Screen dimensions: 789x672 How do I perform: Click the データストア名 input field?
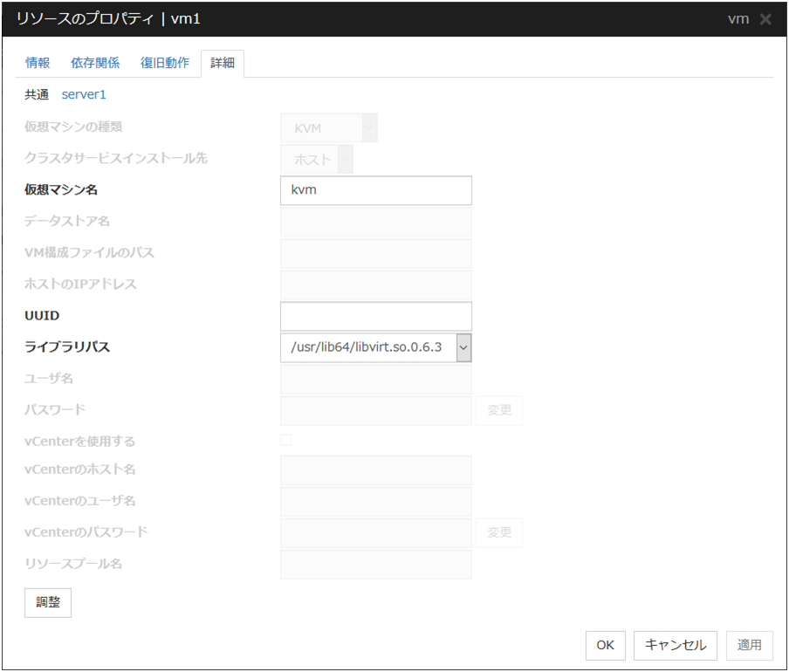click(375, 222)
